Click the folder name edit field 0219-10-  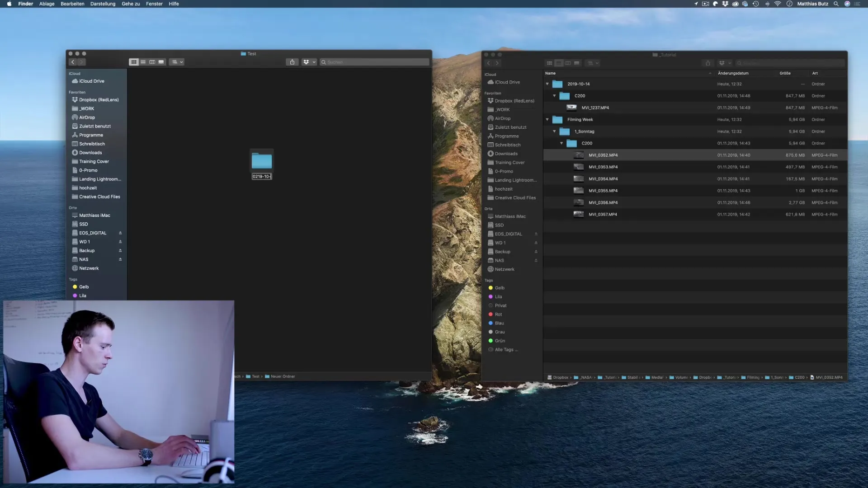click(262, 176)
